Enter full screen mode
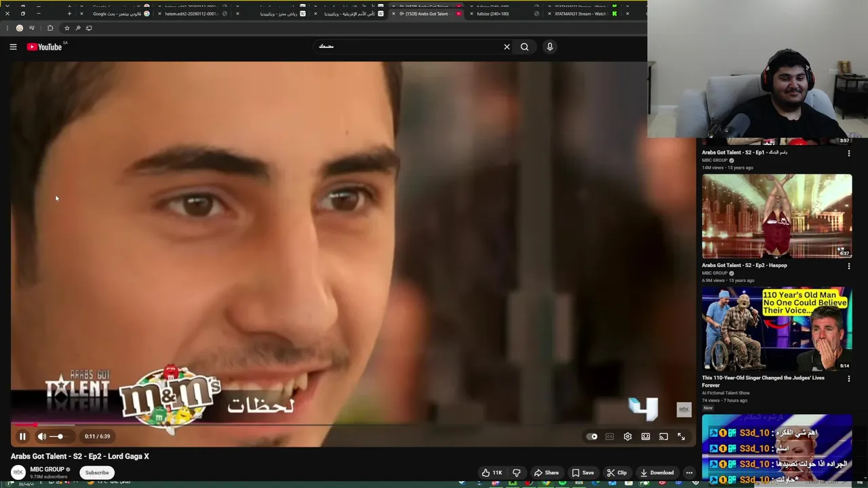 click(681, 436)
